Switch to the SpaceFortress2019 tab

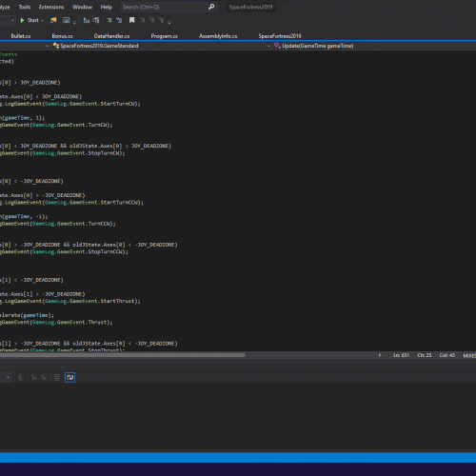tap(280, 36)
